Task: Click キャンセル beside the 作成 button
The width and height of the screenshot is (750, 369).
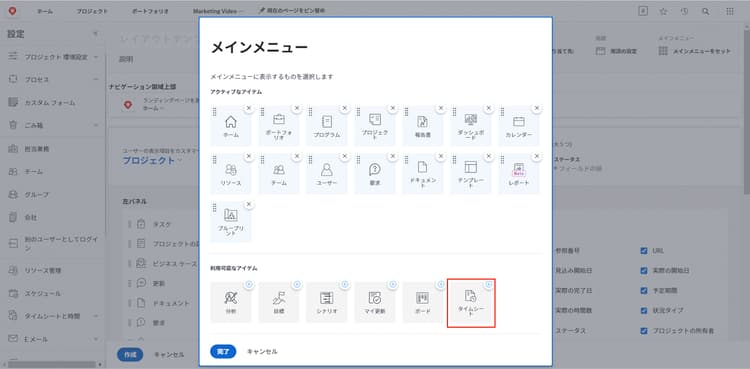Action: coord(169,355)
